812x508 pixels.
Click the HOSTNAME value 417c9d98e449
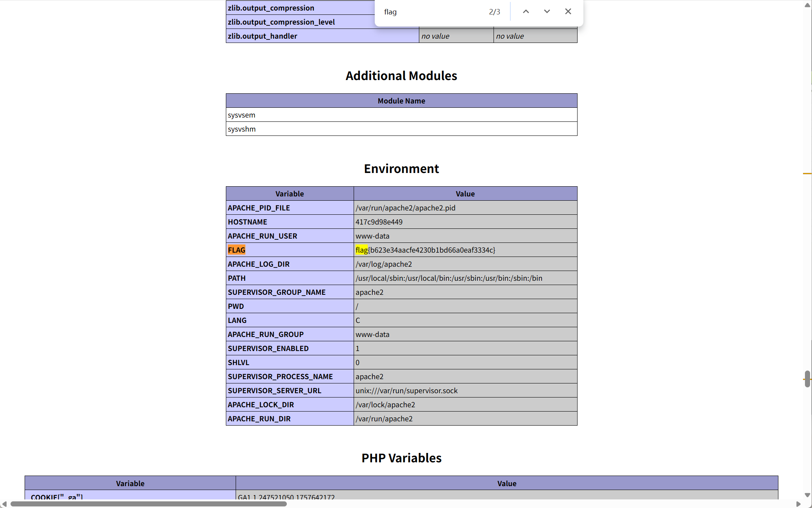tap(379, 222)
